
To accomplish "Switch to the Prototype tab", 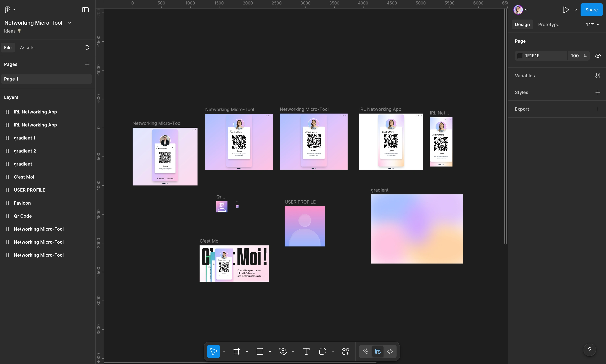I will 548,25.
